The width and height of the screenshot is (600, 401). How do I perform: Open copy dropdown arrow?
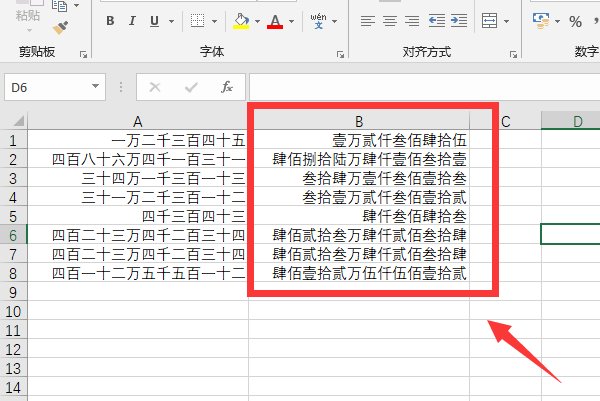pos(77,5)
